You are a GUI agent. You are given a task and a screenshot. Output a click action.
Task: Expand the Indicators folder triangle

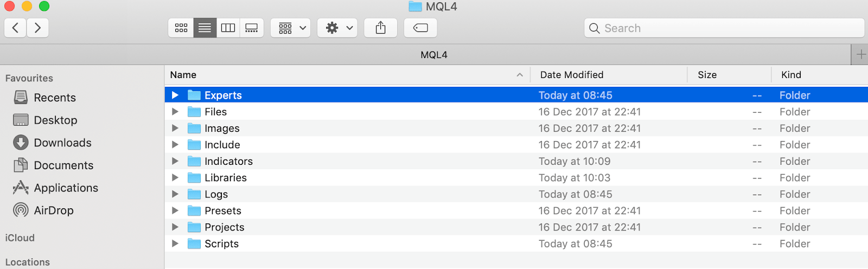(175, 161)
